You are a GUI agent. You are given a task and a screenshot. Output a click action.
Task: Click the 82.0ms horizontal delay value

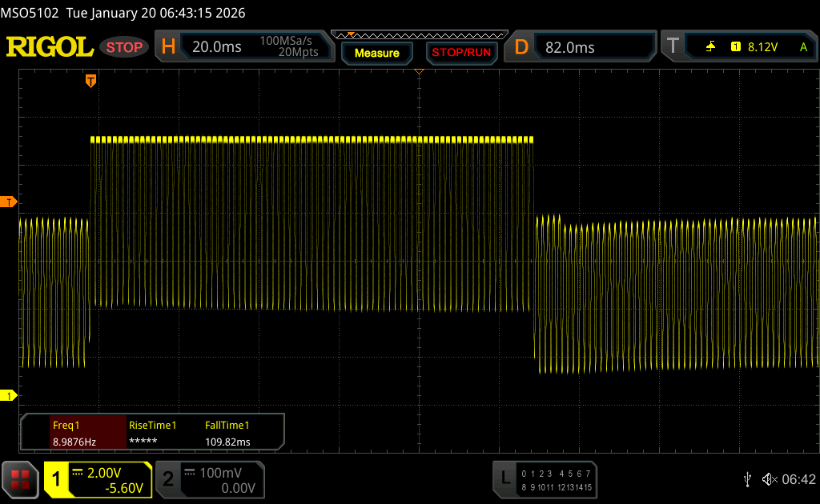pos(570,47)
